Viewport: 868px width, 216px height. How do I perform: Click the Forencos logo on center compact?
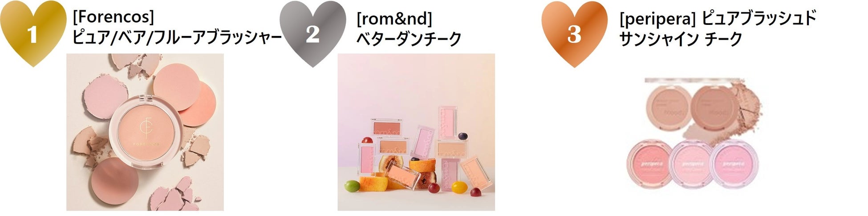coord(145,131)
